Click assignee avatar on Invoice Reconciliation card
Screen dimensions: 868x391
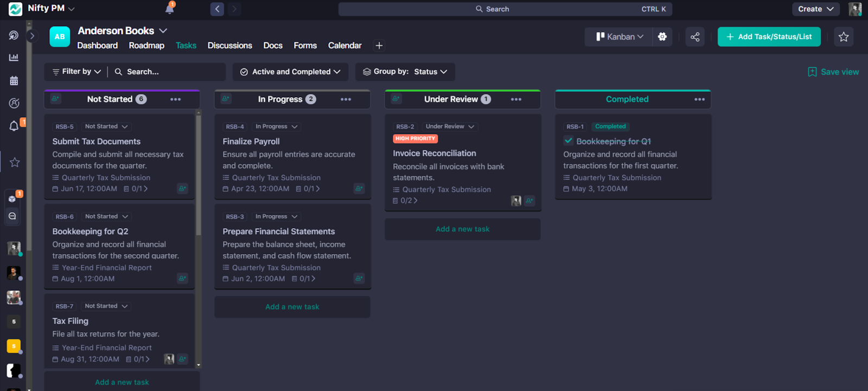click(x=516, y=201)
